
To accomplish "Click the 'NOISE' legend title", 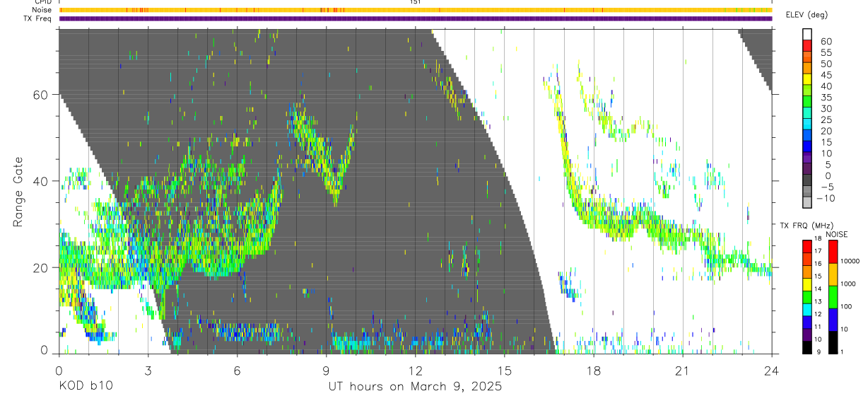I will point(836,234).
